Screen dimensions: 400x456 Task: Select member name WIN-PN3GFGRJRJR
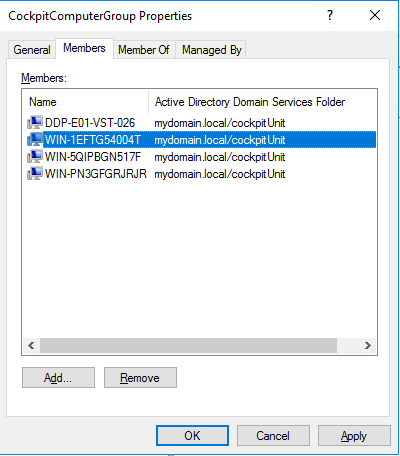(x=96, y=174)
